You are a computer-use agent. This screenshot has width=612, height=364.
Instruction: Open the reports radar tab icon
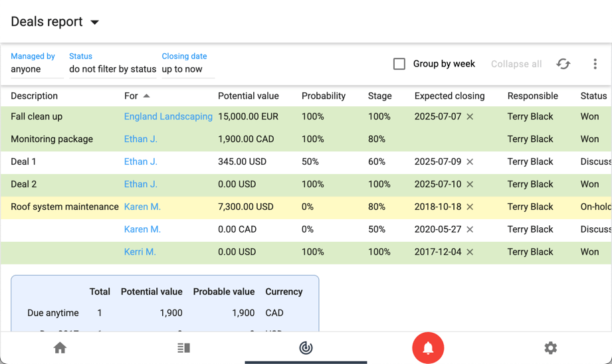(306, 347)
